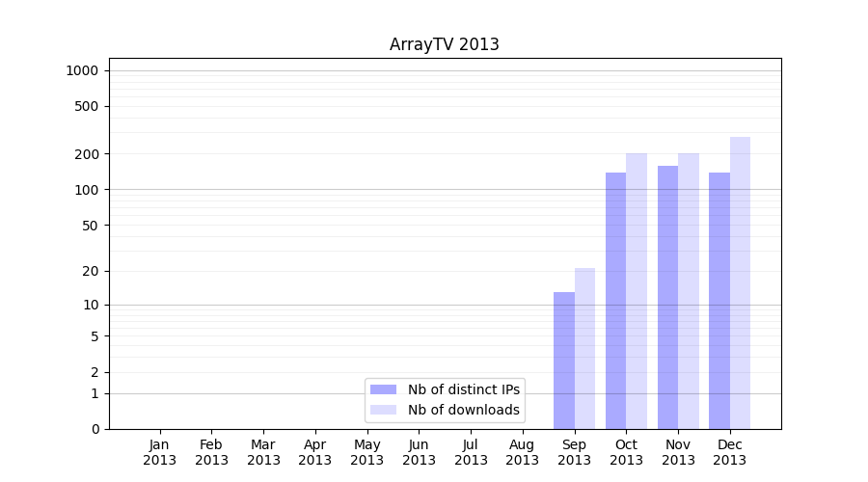
Task: Click the Dec 2013 distinct IPs bar
Action: click(719, 301)
